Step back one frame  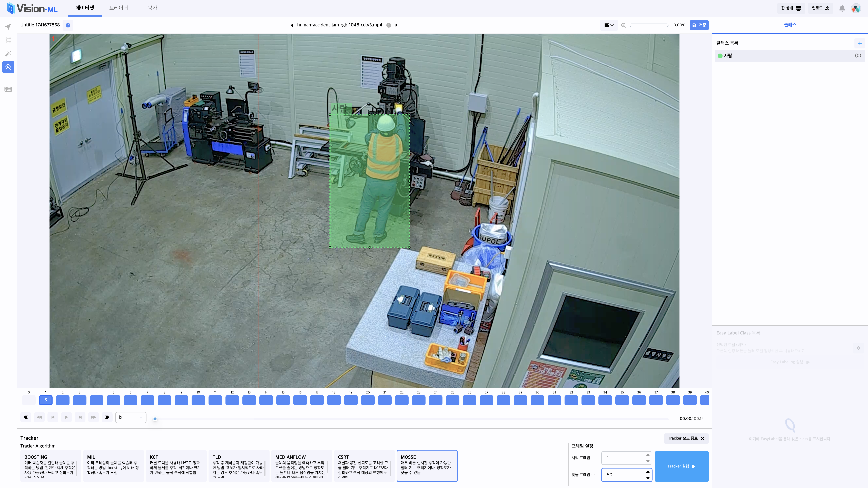coord(53,417)
